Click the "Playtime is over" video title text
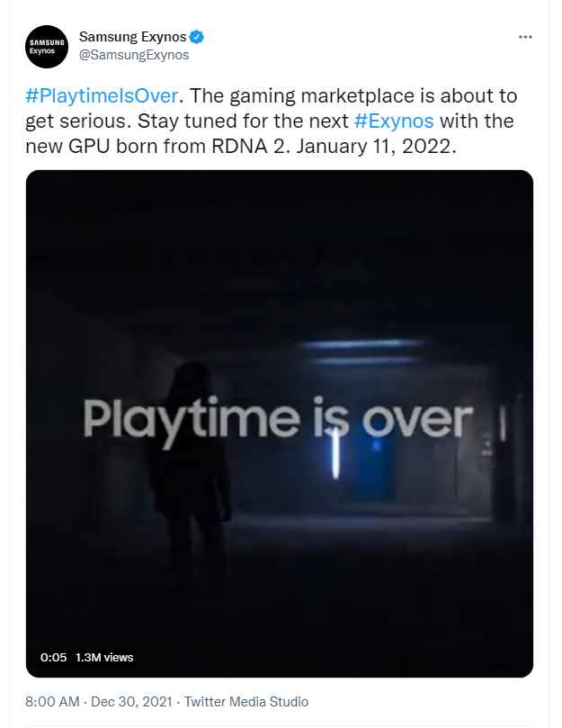Image resolution: width=562 pixels, height=728 pixels. (x=277, y=419)
